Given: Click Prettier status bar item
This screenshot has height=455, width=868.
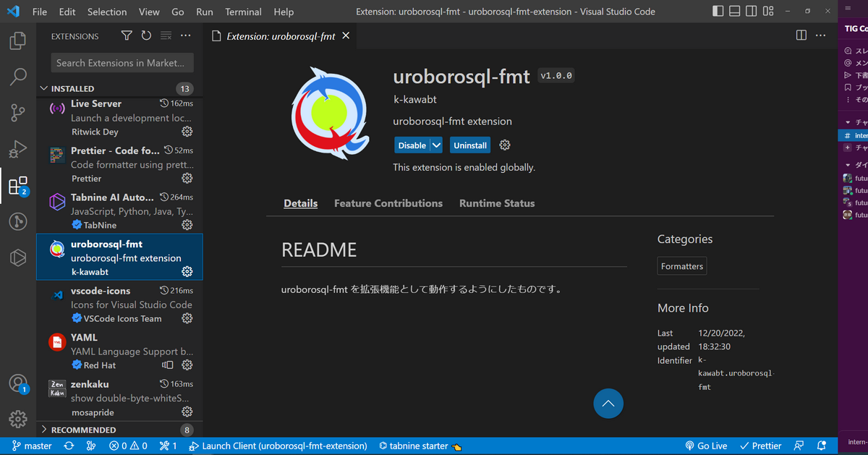Looking at the screenshot, I should click(x=761, y=446).
